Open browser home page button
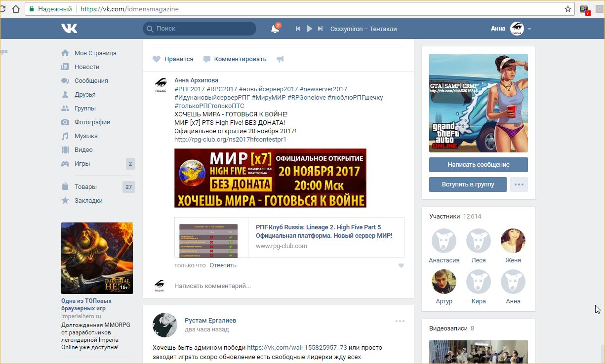This screenshot has height=364, width=605. coord(16,9)
